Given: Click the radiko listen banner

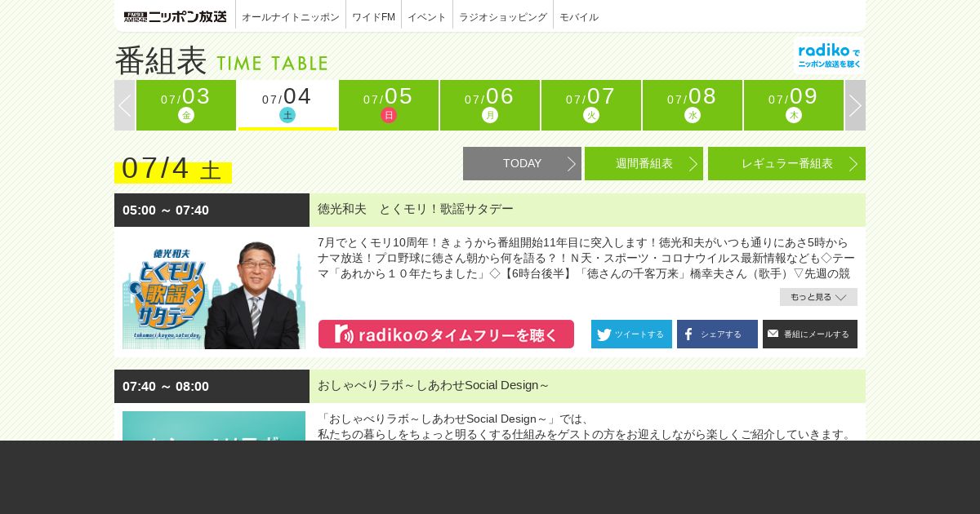Looking at the screenshot, I should [829, 55].
